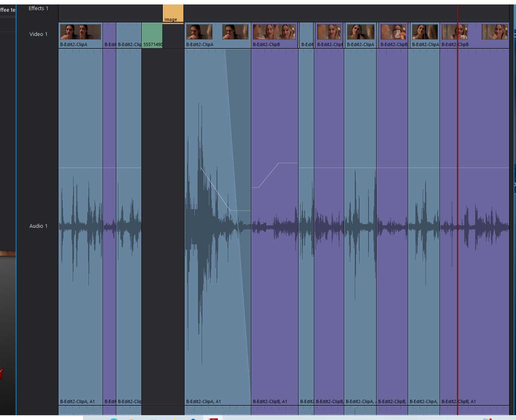Select the Video 1 track label
This screenshot has height=420, width=516.
[x=38, y=34]
